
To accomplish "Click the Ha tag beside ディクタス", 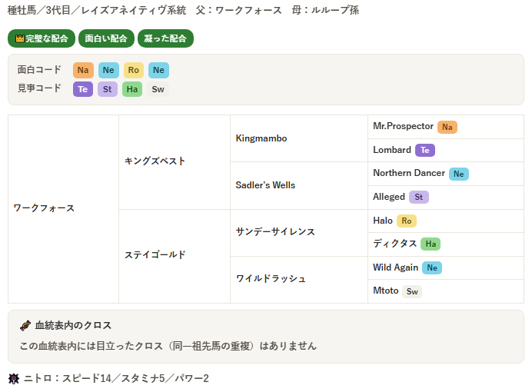I will [431, 244].
